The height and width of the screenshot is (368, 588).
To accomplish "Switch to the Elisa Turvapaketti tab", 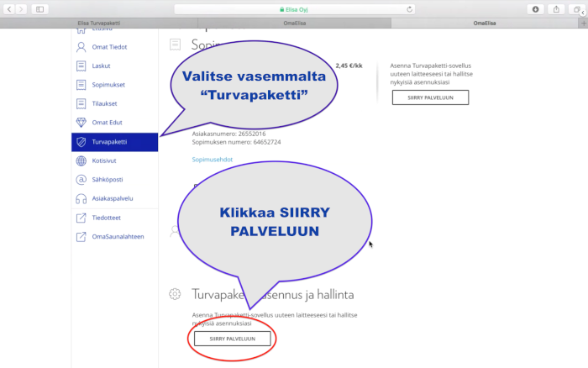I will 97,24.
